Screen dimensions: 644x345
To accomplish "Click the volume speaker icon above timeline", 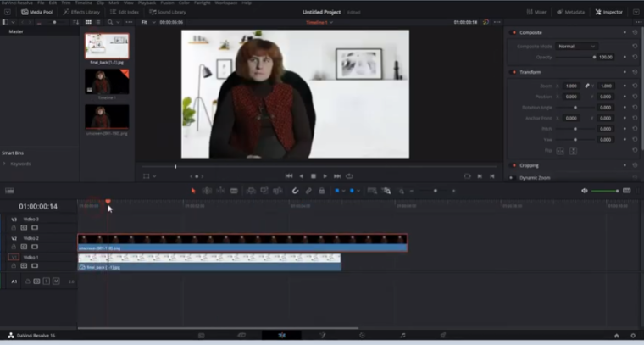I will [x=585, y=191].
